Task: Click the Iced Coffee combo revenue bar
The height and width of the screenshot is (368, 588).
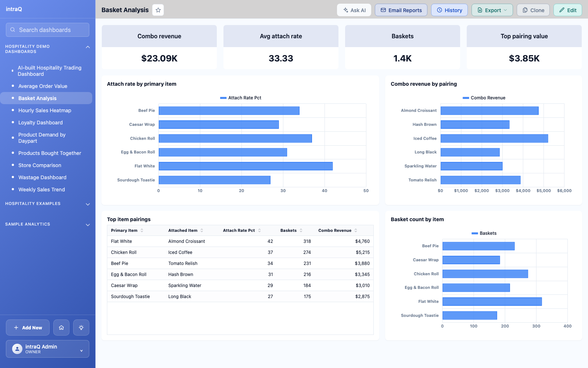Action: (x=494, y=138)
